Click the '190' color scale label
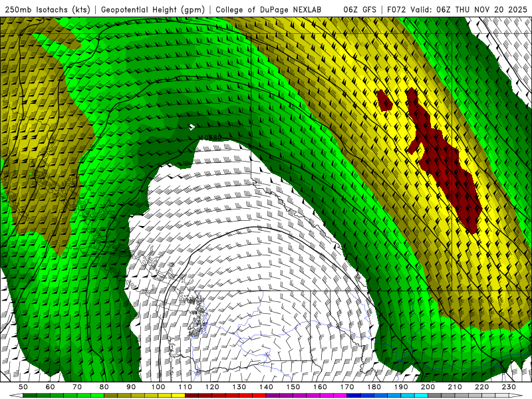Viewport: 532px width, 399px height. click(x=401, y=387)
